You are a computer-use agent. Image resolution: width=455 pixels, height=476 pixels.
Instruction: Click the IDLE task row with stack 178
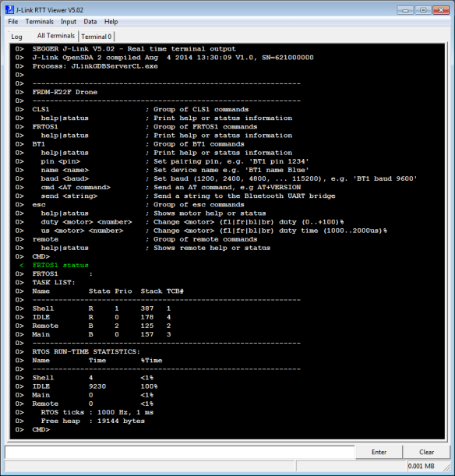tap(101, 317)
